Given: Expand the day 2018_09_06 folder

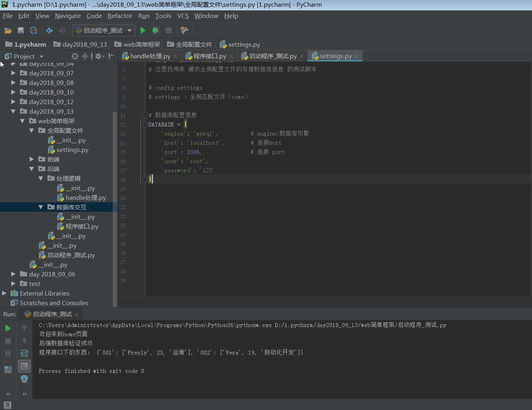Looking at the screenshot, I should (x=13, y=274).
